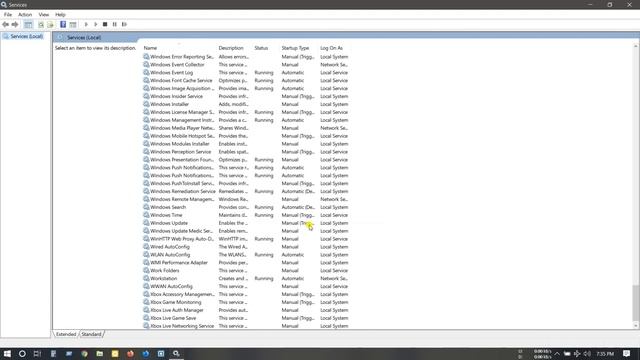Screen dimensions: 640x360
Task: Select the Windows Event Collector service
Action: point(246,65)
